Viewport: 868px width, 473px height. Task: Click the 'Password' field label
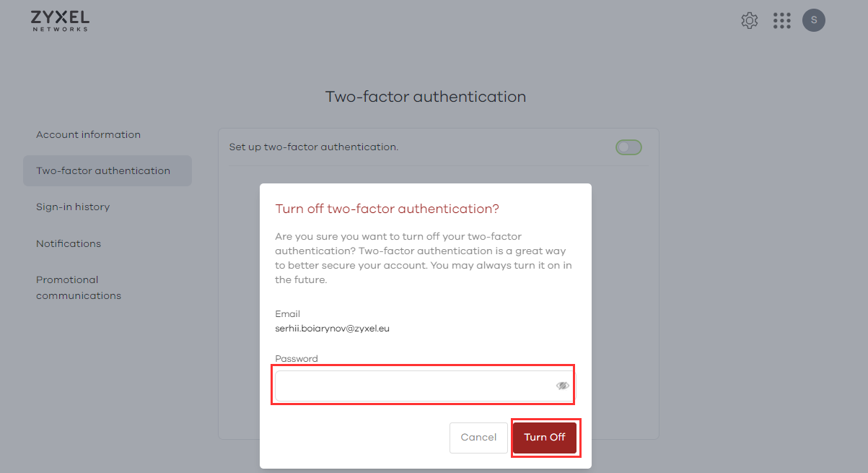[297, 359]
